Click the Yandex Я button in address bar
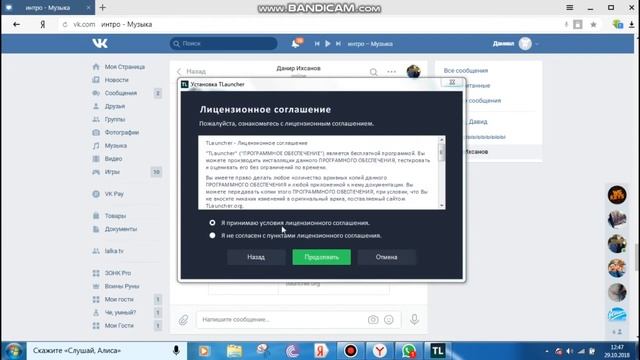The image size is (640, 360). tap(42, 24)
